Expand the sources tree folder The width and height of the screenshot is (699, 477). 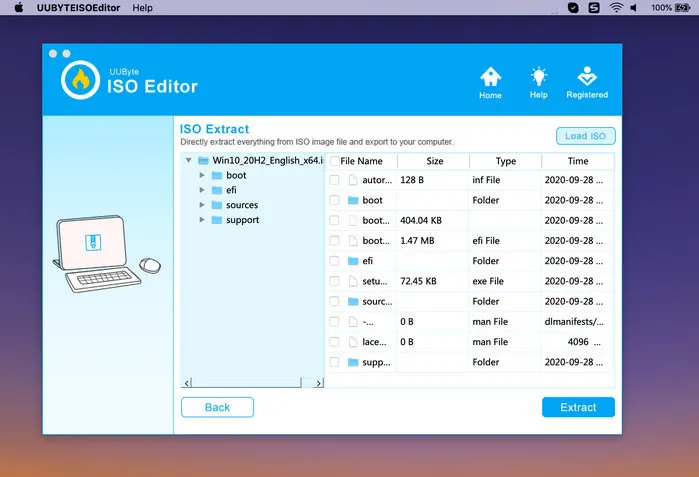tap(202, 205)
